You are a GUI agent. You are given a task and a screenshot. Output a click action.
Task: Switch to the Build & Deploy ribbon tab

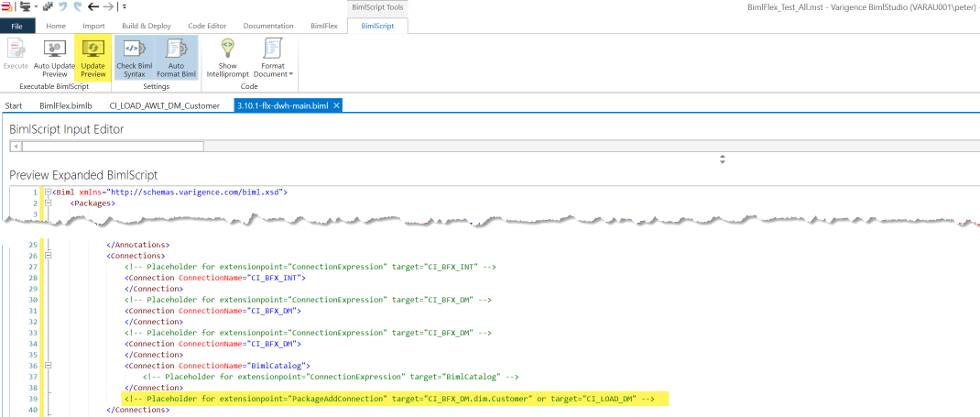(x=147, y=26)
